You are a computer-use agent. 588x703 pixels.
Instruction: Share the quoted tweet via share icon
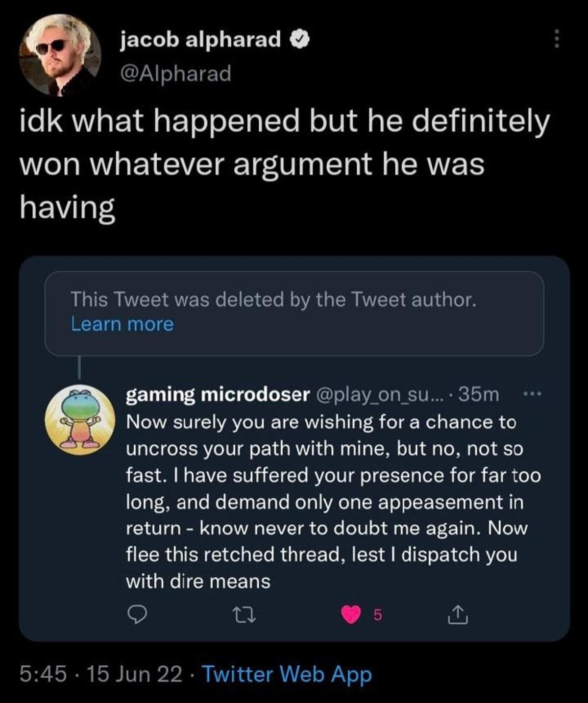click(457, 614)
